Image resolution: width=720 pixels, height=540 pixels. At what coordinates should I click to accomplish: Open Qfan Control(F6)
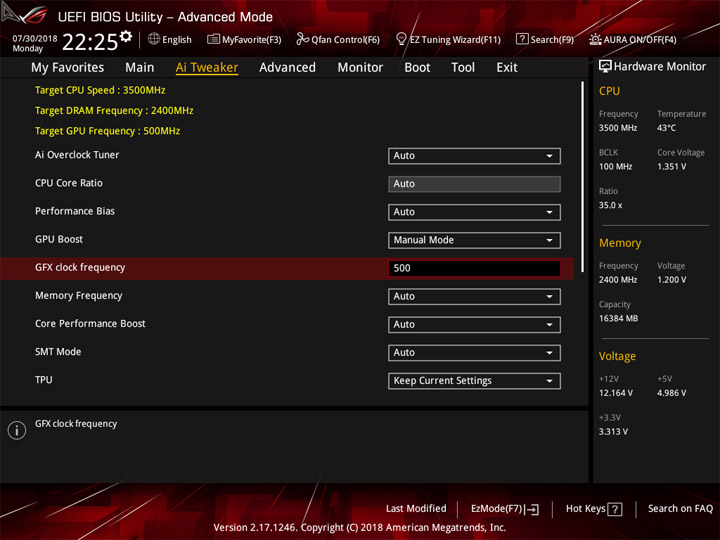pos(338,39)
